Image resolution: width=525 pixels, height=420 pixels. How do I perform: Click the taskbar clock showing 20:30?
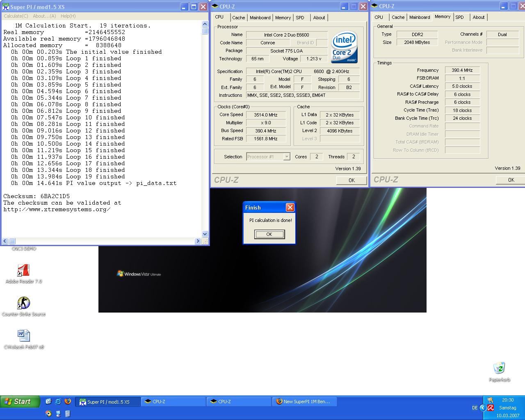508,400
